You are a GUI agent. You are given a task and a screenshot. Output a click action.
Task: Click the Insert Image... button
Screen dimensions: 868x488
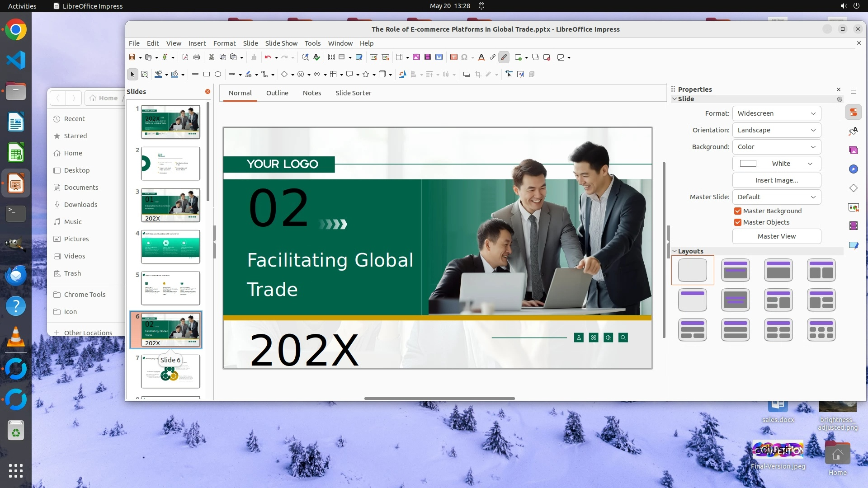[776, 180]
